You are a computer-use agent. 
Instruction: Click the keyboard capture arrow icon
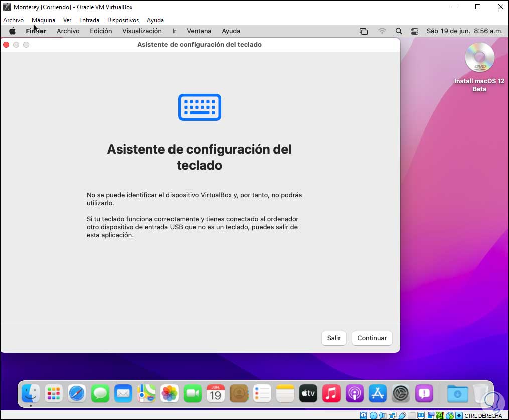click(x=459, y=415)
